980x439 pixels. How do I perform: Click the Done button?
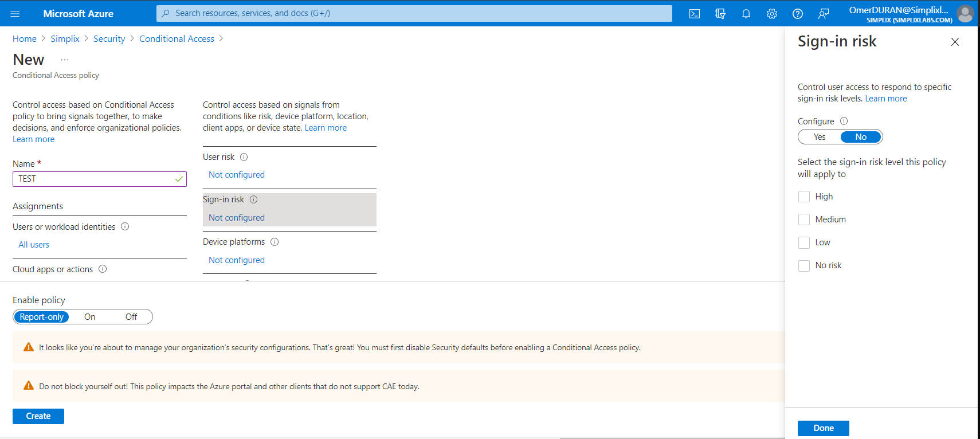coord(824,428)
